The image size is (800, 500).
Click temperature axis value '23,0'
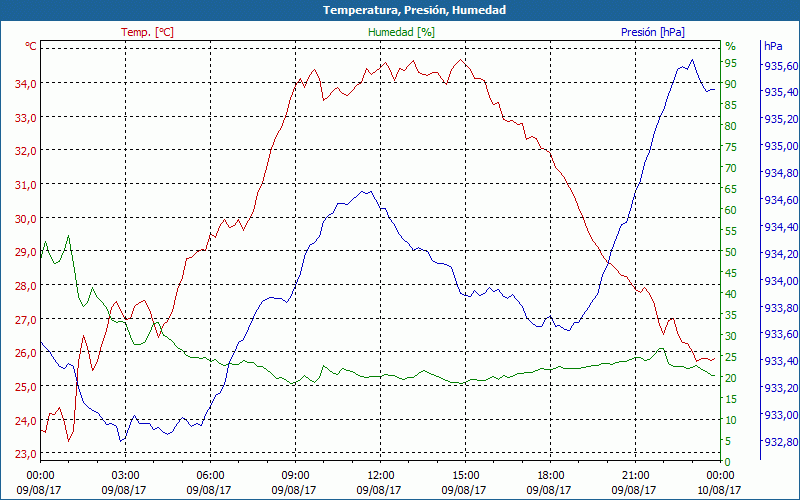pos(25,454)
